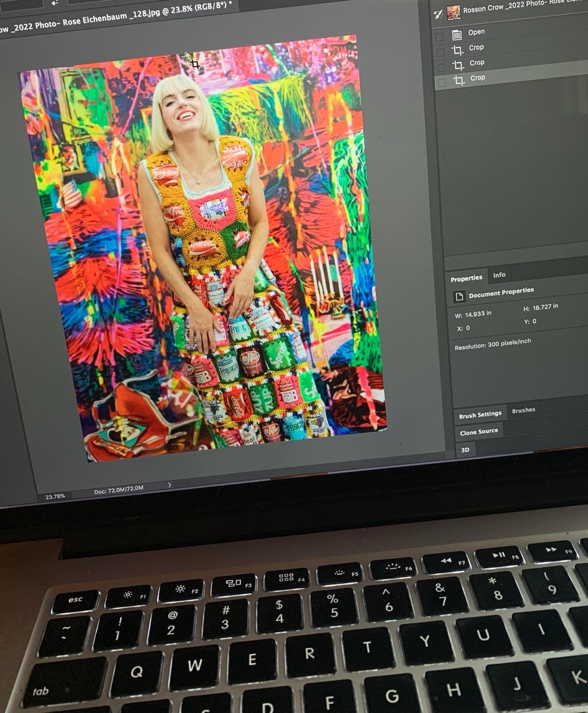Viewport: 588px width, 713px height.
Task: Click the Rose Eichenbaum document title tab
Action: pyautogui.click(x=114, y=18)
